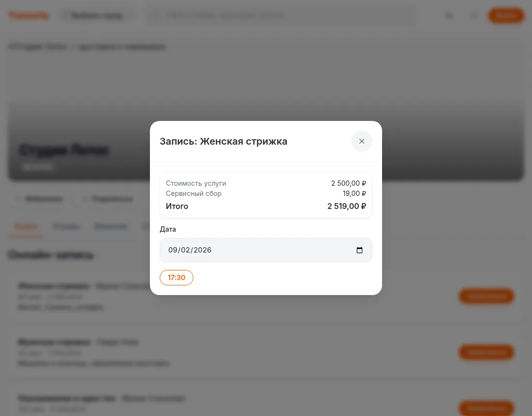Click the year 2026 in date field
This screenshot has height=416, width=532.
coord(203,250)
